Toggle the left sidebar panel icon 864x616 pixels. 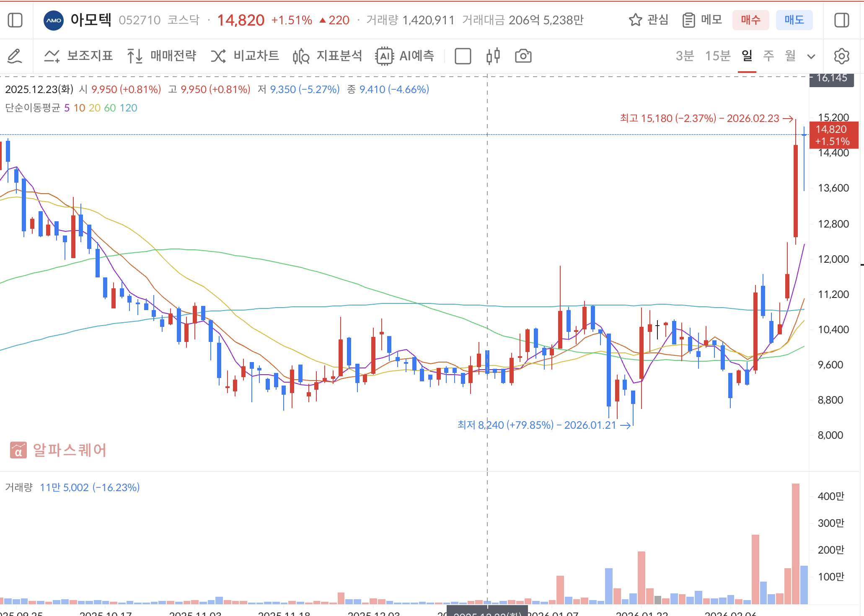tap(15, 20)
